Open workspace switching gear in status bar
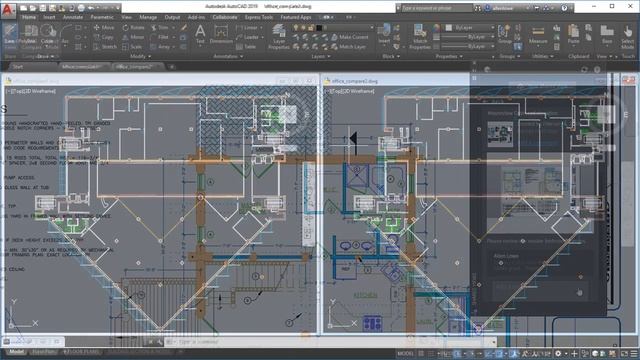The width and height of the screenshot is (640, 360). (x=558, y=353)
